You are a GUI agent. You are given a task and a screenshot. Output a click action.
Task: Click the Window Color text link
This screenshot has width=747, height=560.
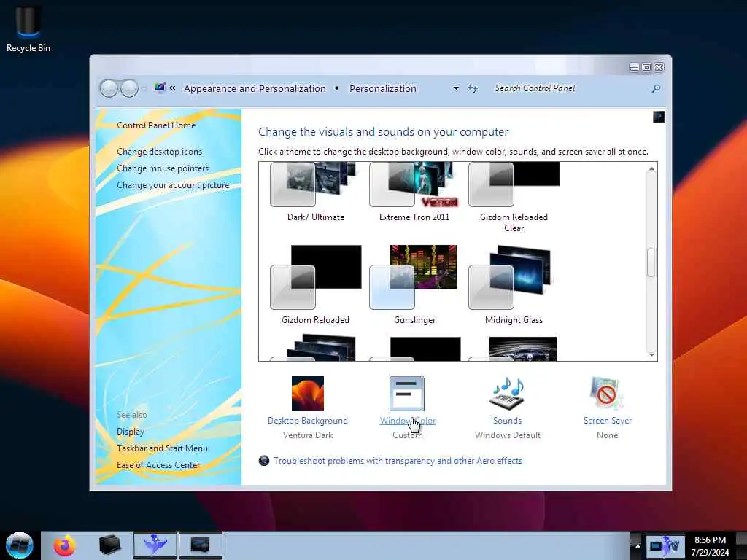407,421
